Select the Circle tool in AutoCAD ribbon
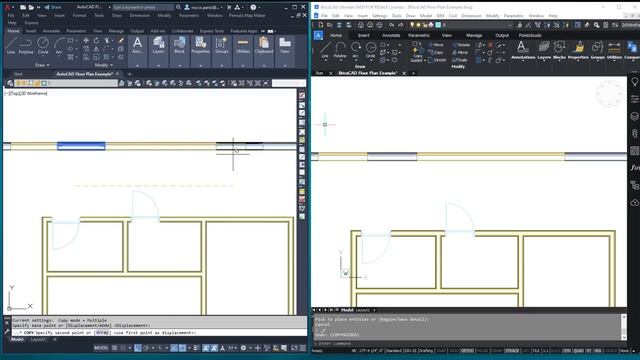This screenshot has height=360, width=640. coord(43,46)
